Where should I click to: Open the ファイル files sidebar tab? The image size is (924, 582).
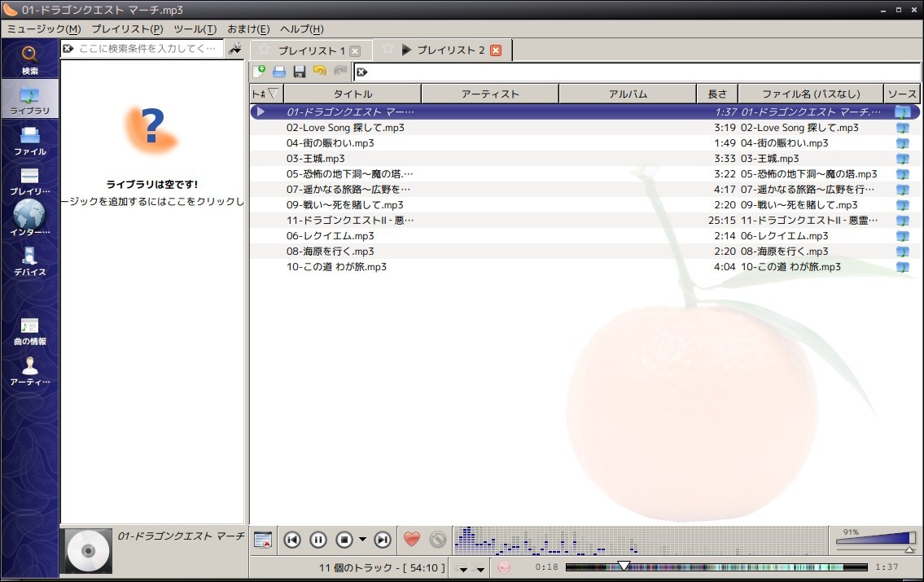click(29, 140)
